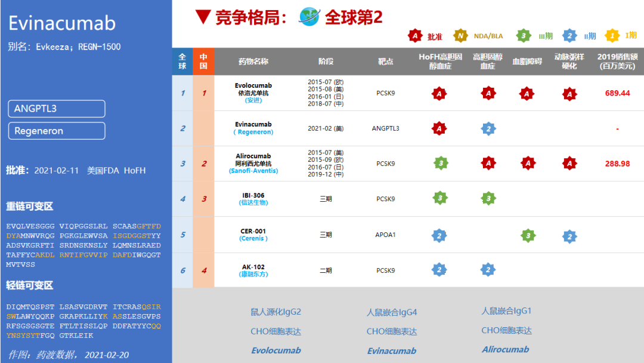Click Alirocumab's 高胆固醇血症 approved badge
The width and height of the screenshot is (644, 363).
[x=488, y=163]
